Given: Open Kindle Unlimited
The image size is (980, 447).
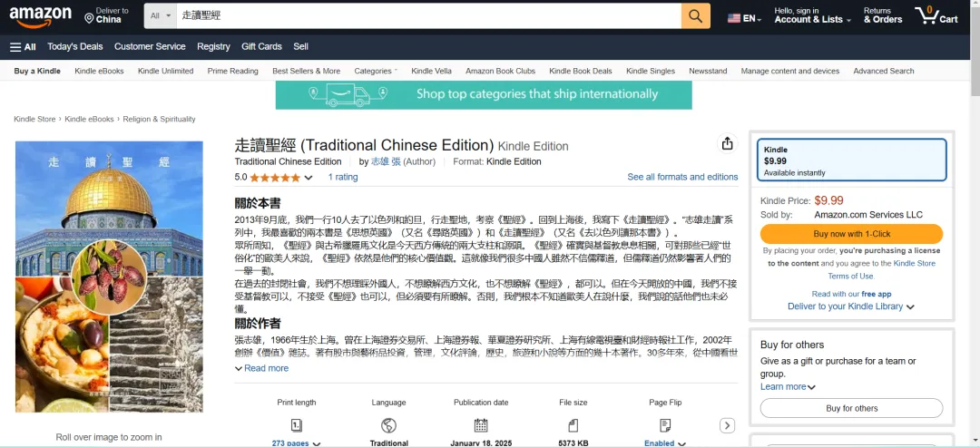Looking at the screenshot, I should pyautogui.click(x=166, y=71).
